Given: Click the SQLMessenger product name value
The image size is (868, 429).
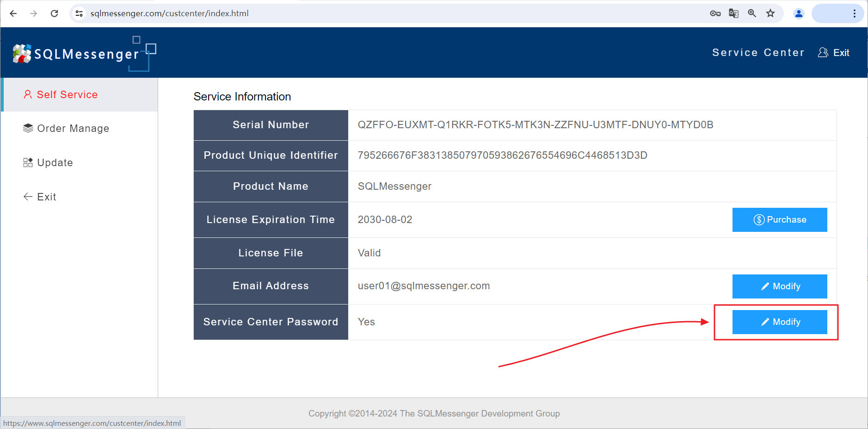Looking at the screenshot, I should (394, 187).
